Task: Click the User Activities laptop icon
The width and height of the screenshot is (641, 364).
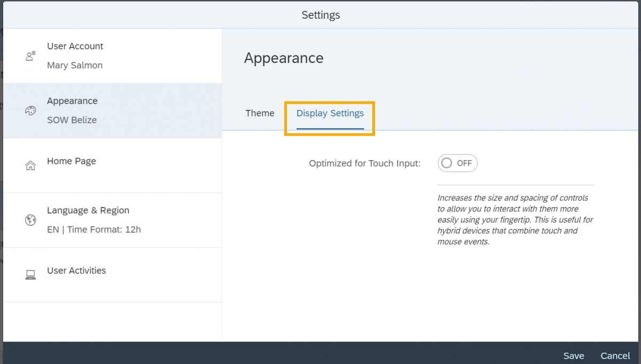Action: click(30, 275)
